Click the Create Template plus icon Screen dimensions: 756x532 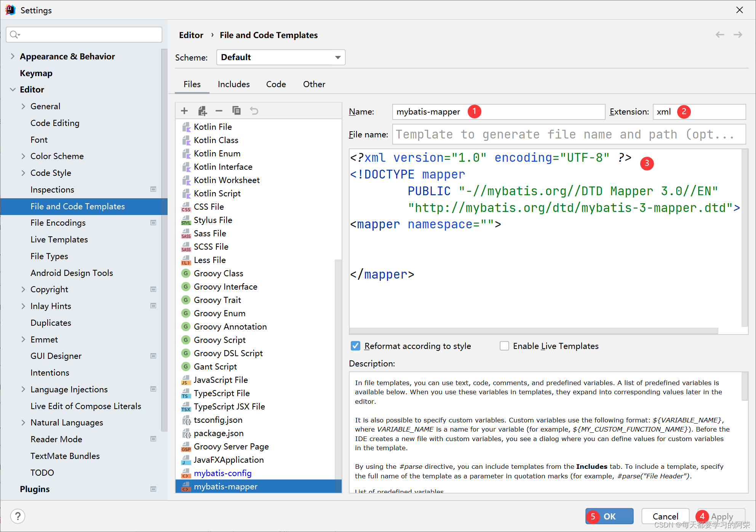coord(184,111)
